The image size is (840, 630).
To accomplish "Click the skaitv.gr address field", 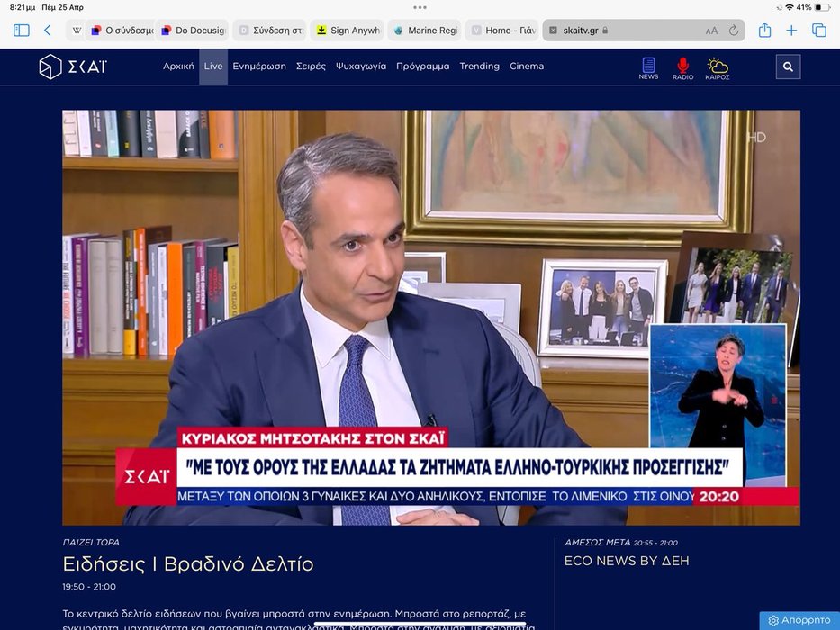I will pyautogui.click(x=643, y=31).
